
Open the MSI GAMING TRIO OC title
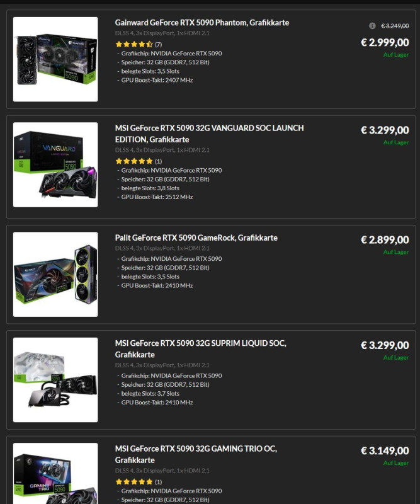click(x=196, y=454)
